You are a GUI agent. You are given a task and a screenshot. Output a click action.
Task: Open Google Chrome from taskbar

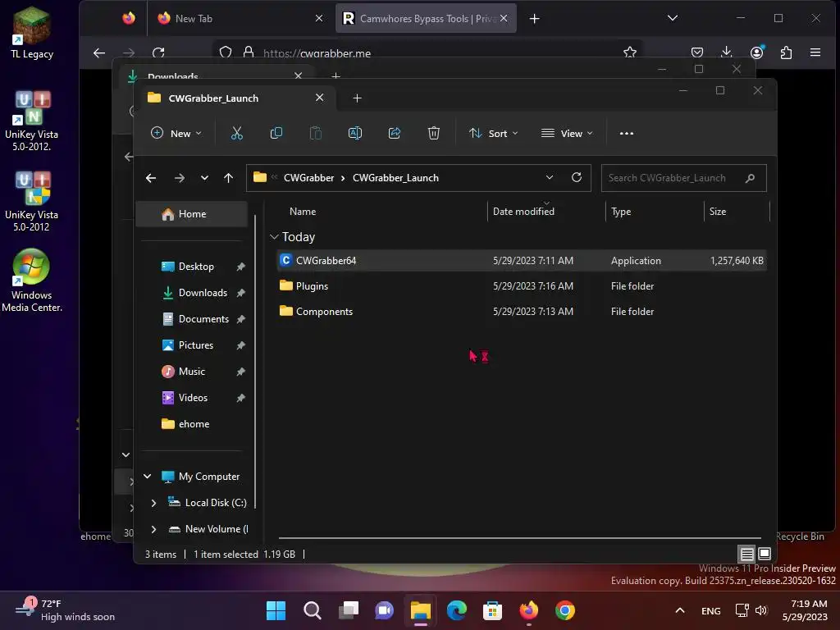564,610
